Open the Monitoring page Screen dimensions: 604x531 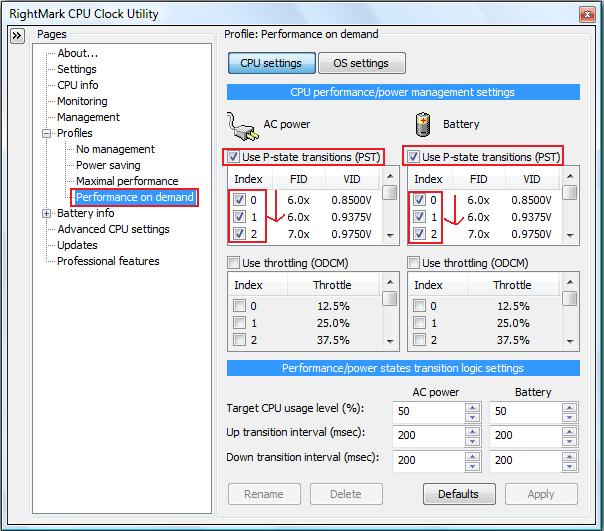click(x=82, y=101)
